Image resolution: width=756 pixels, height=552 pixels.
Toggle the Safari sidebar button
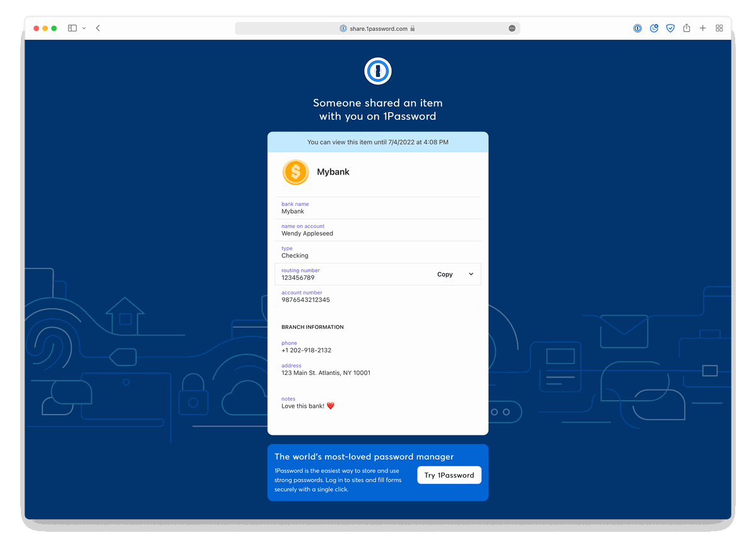(72, 28)
